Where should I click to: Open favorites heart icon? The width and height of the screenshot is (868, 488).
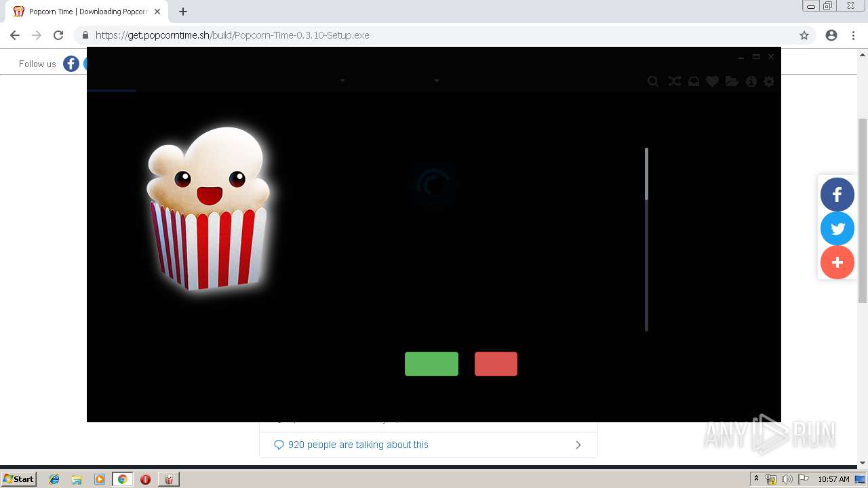tap(712, 81)
